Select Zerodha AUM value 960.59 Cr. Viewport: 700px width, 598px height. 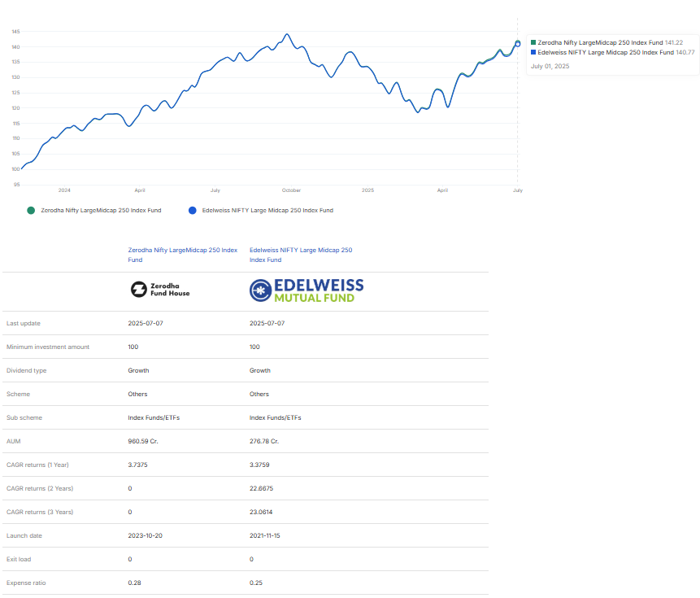tap(143, 441)
